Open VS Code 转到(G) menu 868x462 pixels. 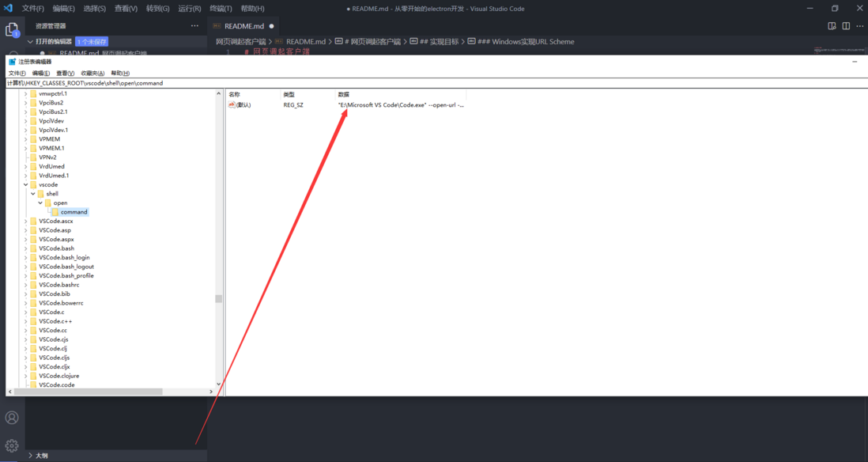point(158,9)
